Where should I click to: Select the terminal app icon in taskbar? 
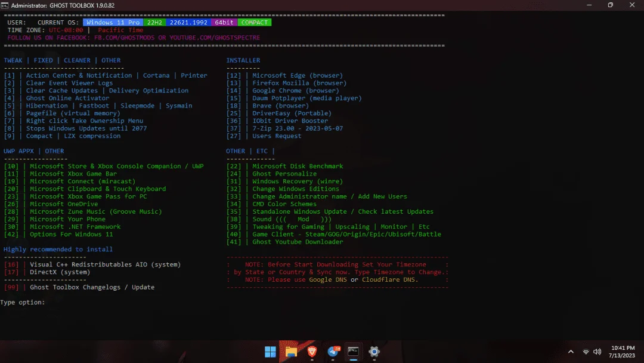(x=353, y=352)
